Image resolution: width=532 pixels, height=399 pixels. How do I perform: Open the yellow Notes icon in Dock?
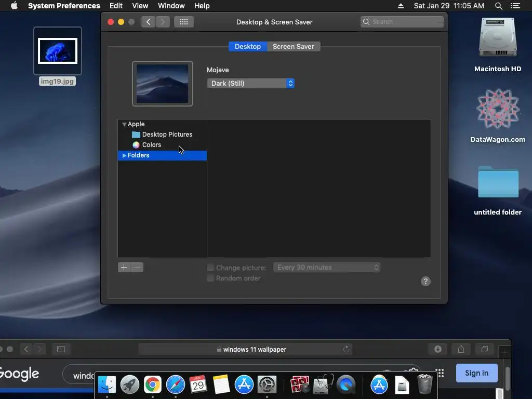pos(221,384)
